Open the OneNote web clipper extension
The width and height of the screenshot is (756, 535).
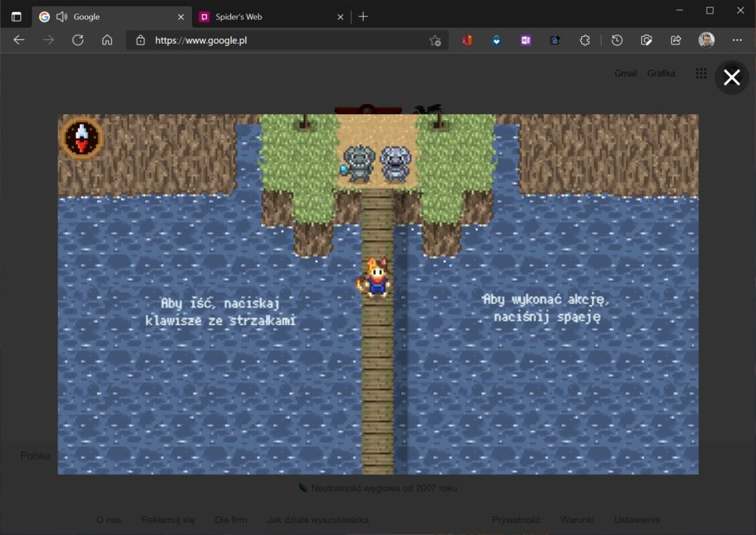(x=525, y=41)
